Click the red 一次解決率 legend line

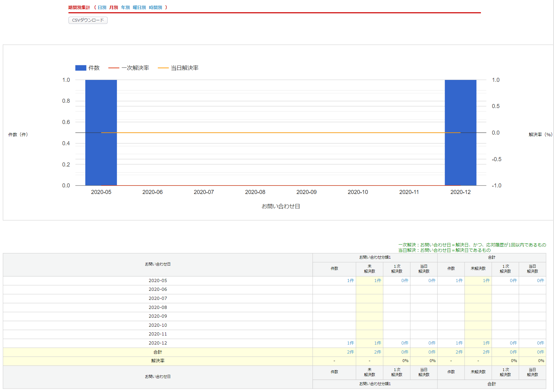pos(114,68)
